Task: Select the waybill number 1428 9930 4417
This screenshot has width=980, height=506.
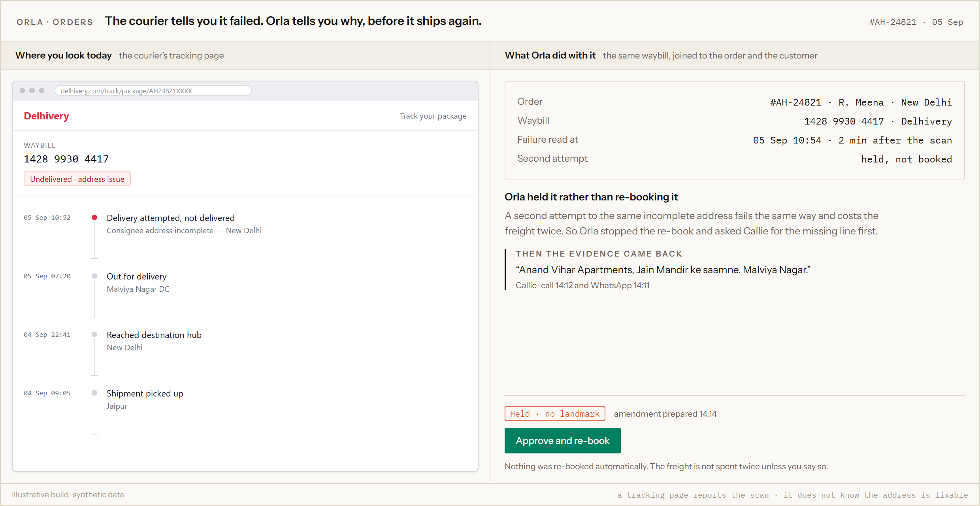Action: click(x=66, y=159)
